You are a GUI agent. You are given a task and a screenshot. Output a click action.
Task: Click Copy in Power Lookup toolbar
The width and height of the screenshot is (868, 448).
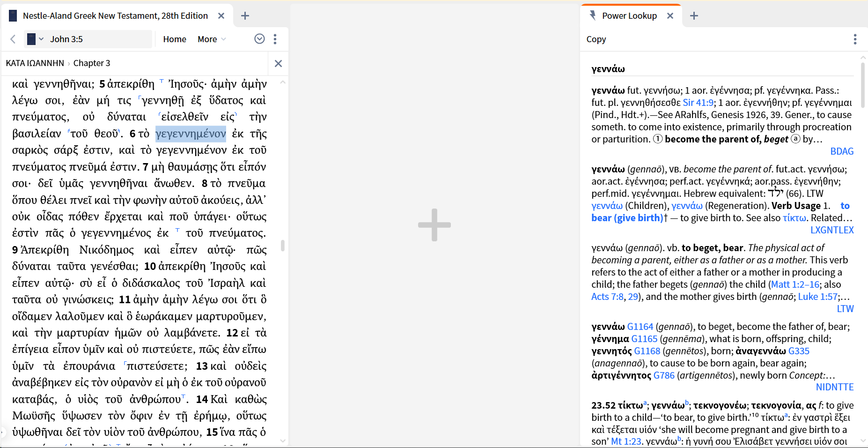[x=596, y=39]
